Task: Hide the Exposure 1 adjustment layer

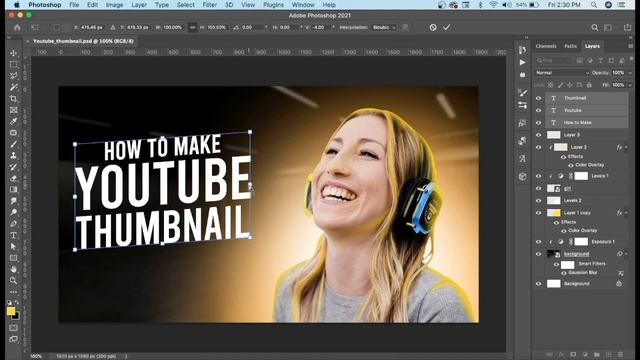Action: (538, 242)
